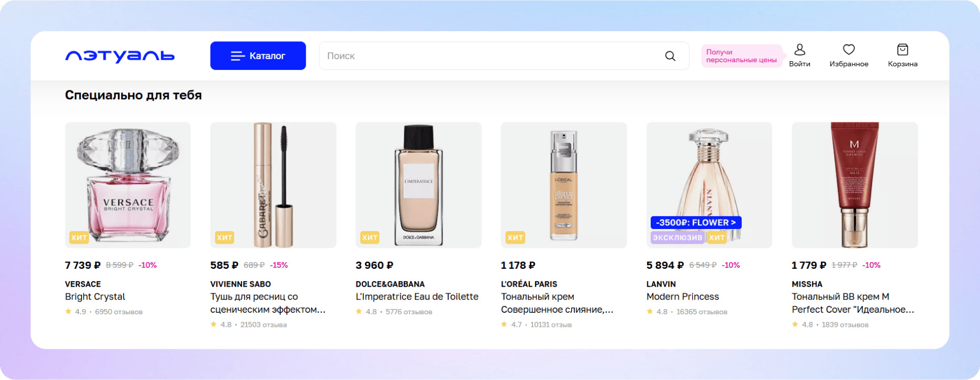The width and height of the screenshot is (980, 380).
Task: Click L'Imperatrice Eau de Toilette title
Action: [416, 297]
